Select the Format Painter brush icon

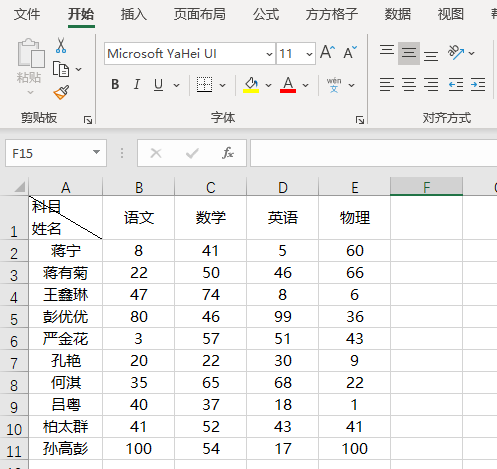point(61,92)
